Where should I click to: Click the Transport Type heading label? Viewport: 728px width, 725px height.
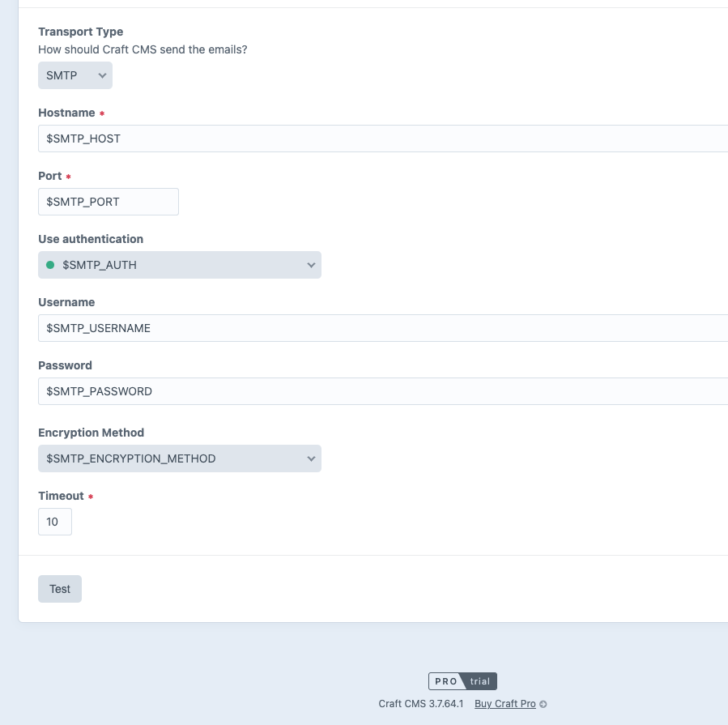[x=80, y=32]
